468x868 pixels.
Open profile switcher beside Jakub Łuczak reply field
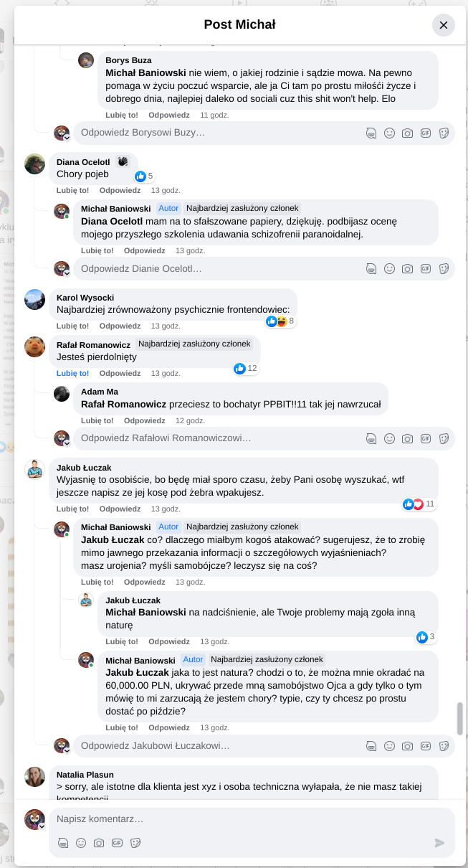tap(67, 750)
